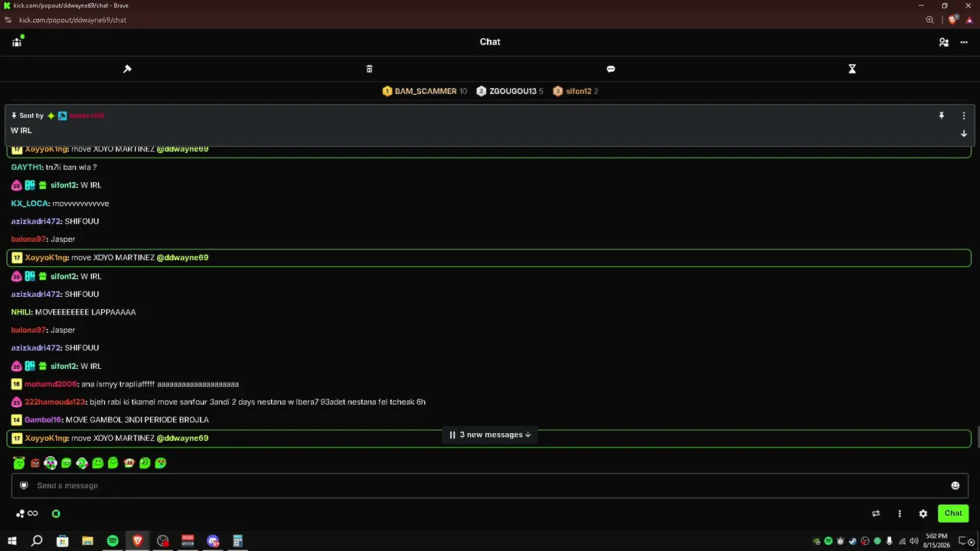The width and height of the screenshot is (980, 551).
Task: Expand the pinned W IRL message arrow
Action: coord(964,133)
